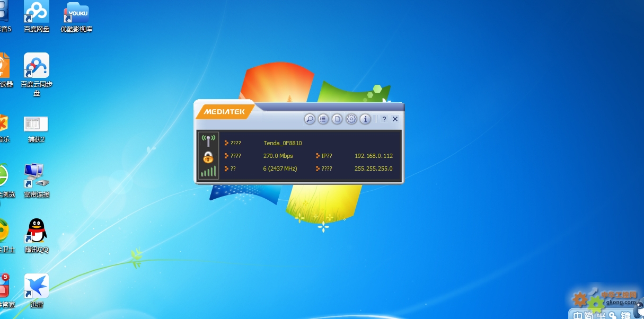Open the profile list icon in MediaTek toolbar
This screenshot has height=319, width=644.
[324, 119]
